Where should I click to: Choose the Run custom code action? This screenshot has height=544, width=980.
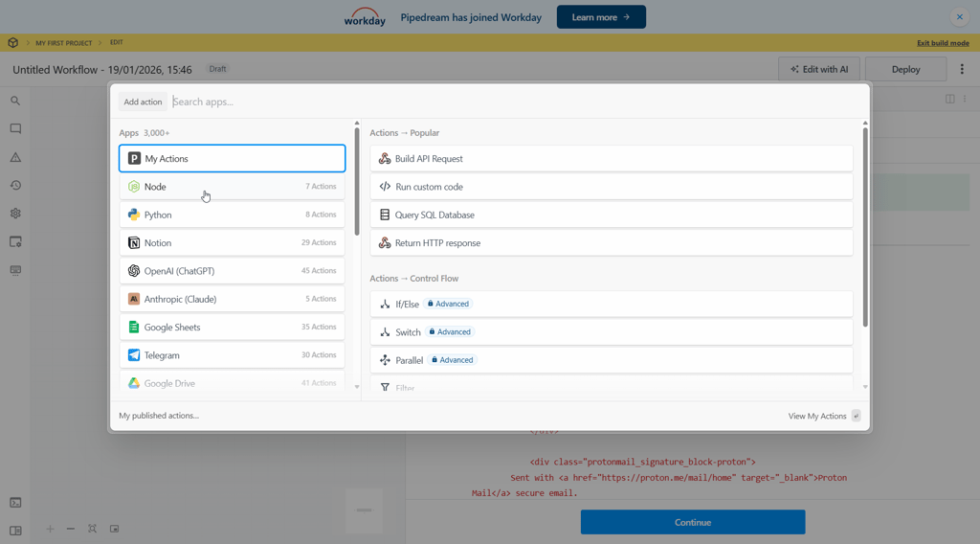[612, 187]
